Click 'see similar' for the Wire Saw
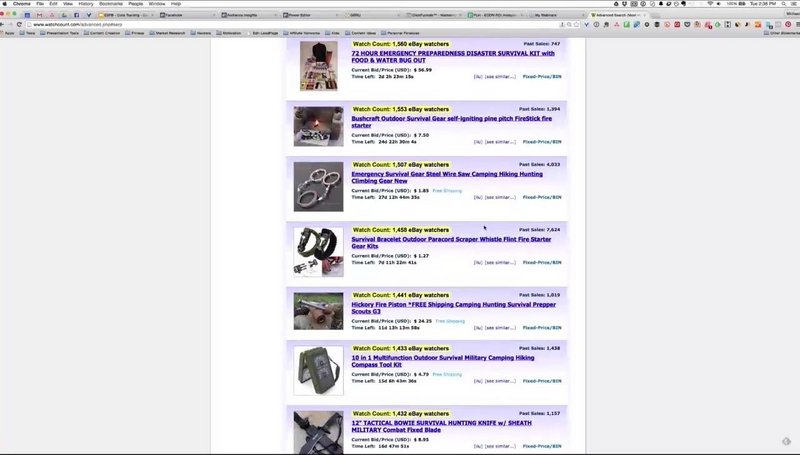Viewport: 800px width, 455px height. (500, 197)
